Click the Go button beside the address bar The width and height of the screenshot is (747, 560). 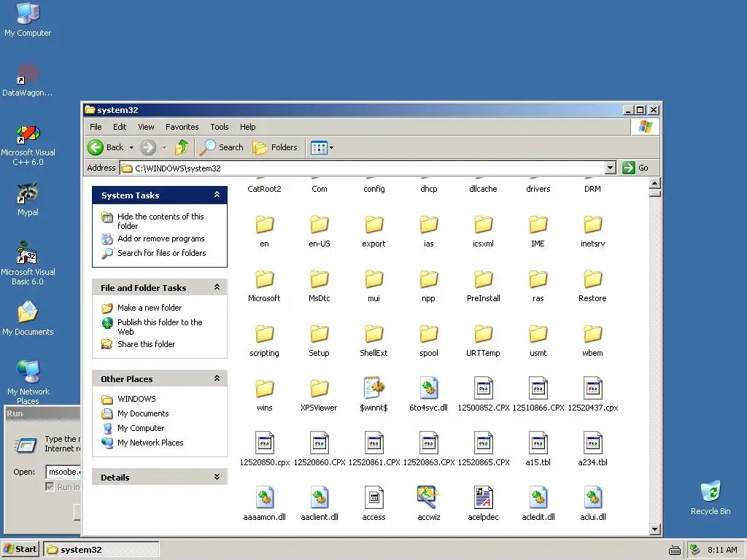[635, 168]
